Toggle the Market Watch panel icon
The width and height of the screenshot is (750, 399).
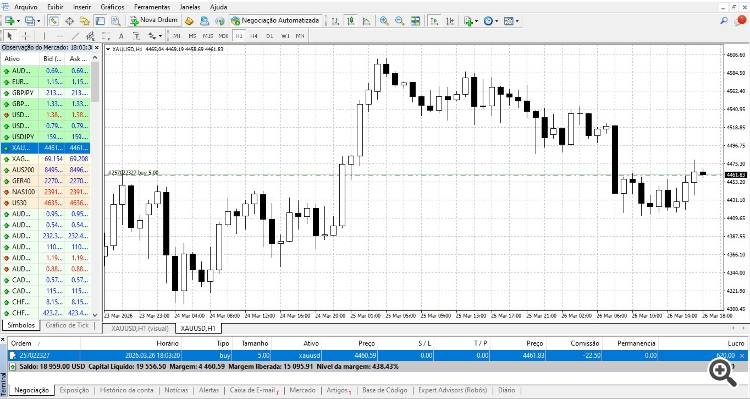pos(54,21)
